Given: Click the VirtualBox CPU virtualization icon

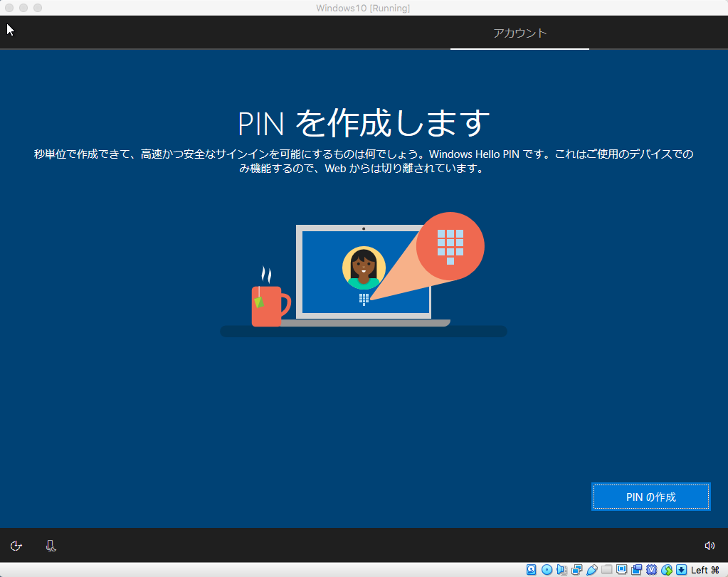Looking at the screenshot, I should 652,570.
